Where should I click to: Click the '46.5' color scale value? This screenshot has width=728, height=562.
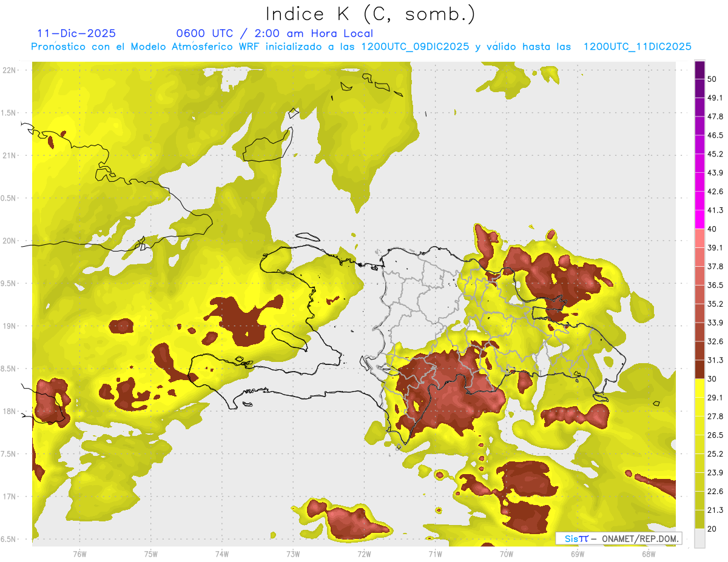[715, 135]
